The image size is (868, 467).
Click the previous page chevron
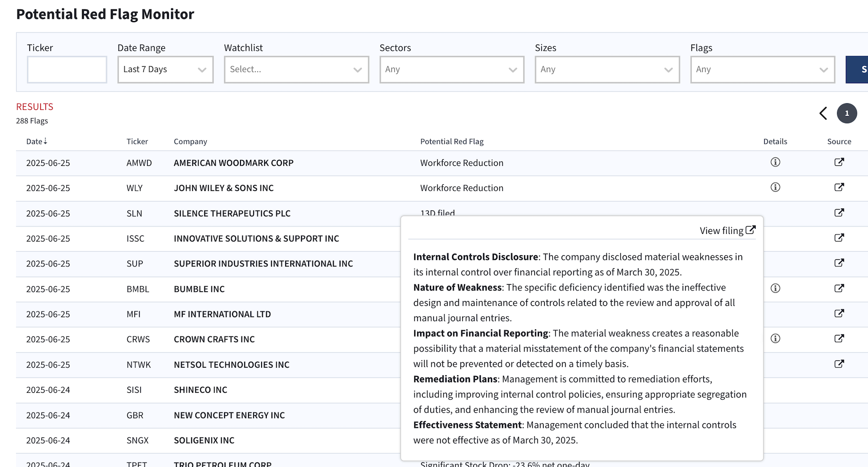[x=823, y=113]
